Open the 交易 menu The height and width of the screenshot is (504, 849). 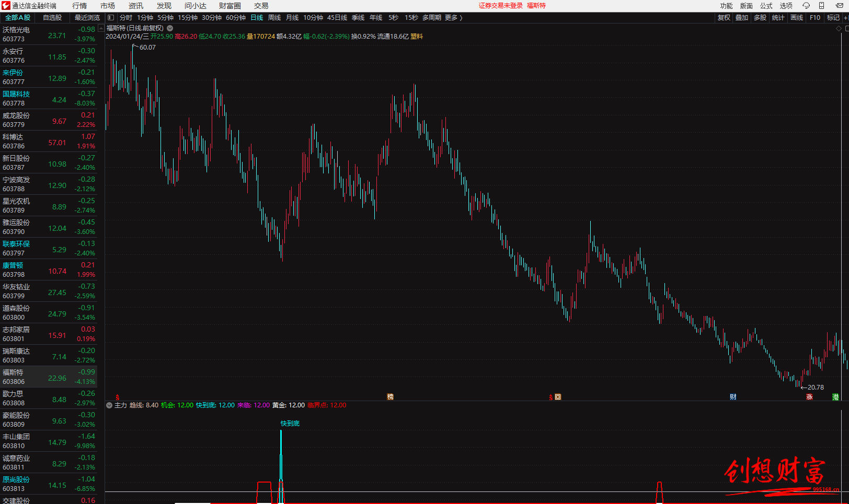pyautogui.click(x=261, y=6)
